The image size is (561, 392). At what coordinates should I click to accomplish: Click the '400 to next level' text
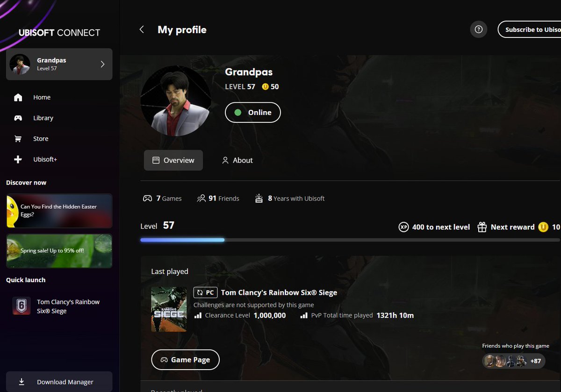tap(441, 227)
